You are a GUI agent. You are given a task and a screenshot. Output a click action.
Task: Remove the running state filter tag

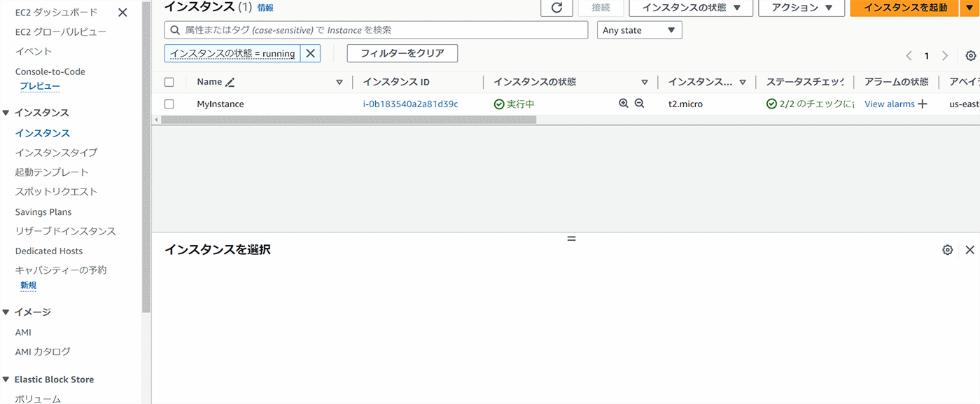coord(310,53)
